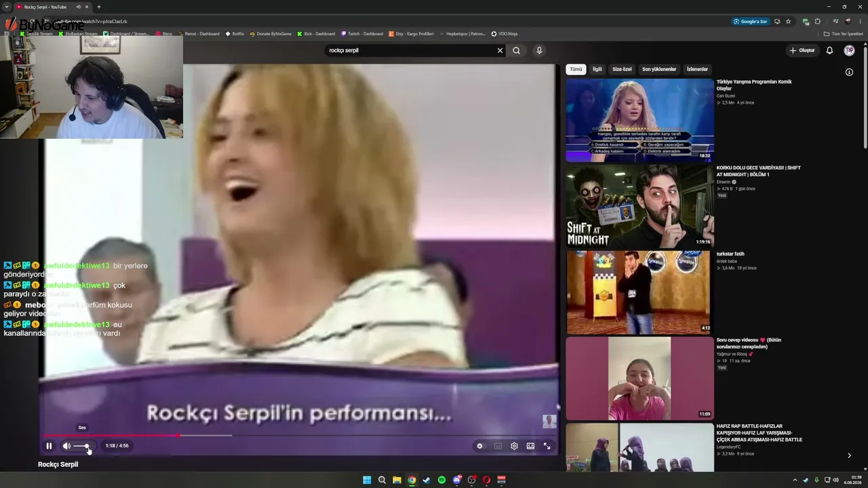Screen dimensions: 868x488
Task: Select the İzlenenler filter chip
Action: pyautogui.click(x=697, y=69)
